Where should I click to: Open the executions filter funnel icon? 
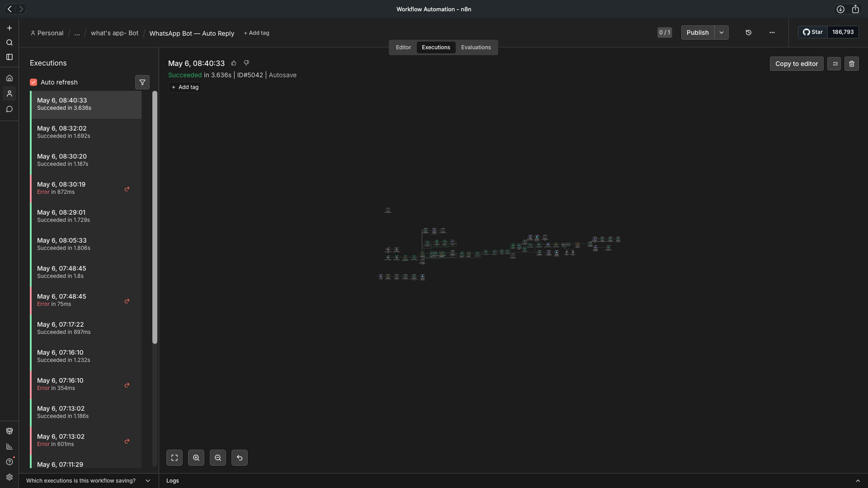pyautogui.click(x=142, y=82)
